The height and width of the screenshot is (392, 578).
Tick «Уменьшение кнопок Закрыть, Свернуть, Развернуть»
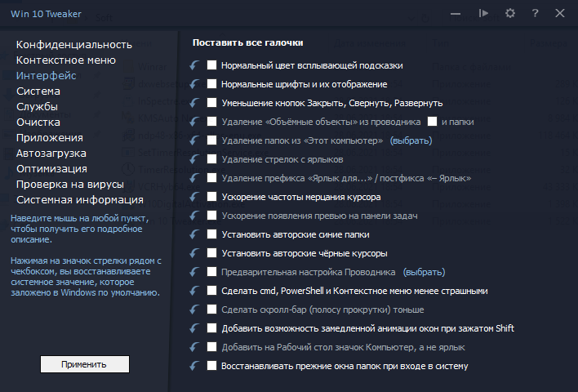click(x=211, y=103)
